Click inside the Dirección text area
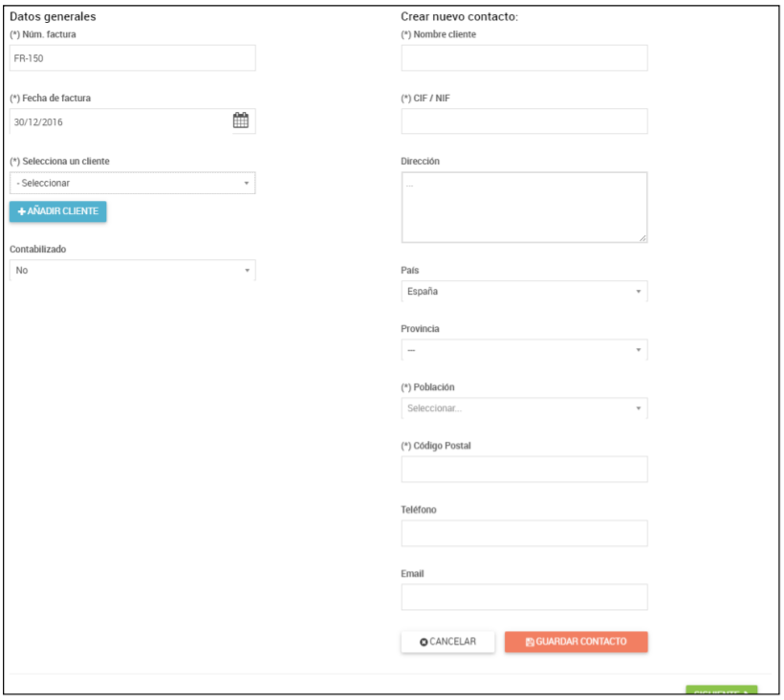The height and width of the screenshot is (700, 784). [524, 208]
